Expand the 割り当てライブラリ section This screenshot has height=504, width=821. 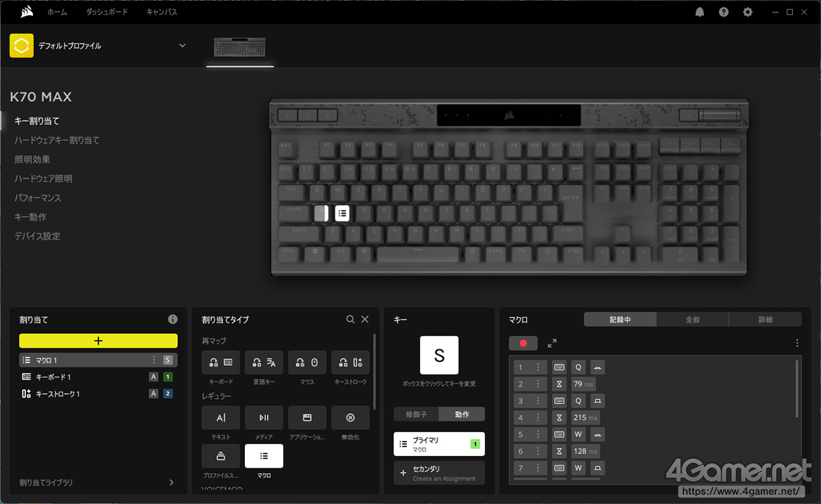click(x=96, y=482)
